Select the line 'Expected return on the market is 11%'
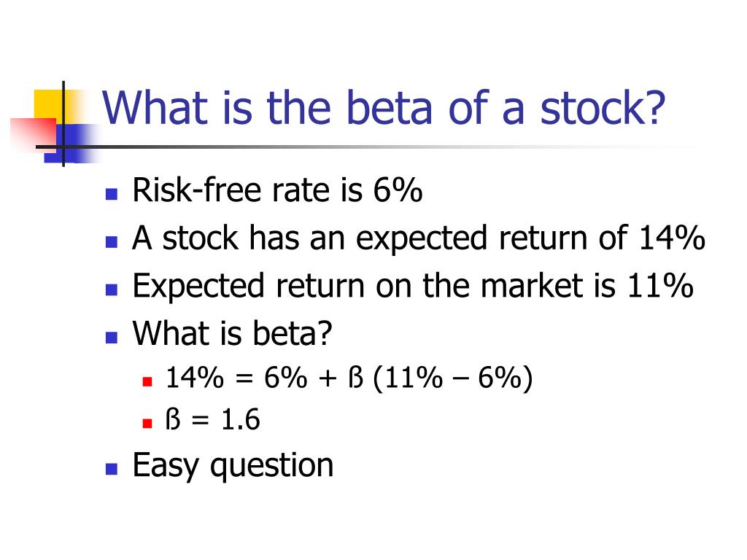 pyautogui.click(x=413, y=286)
